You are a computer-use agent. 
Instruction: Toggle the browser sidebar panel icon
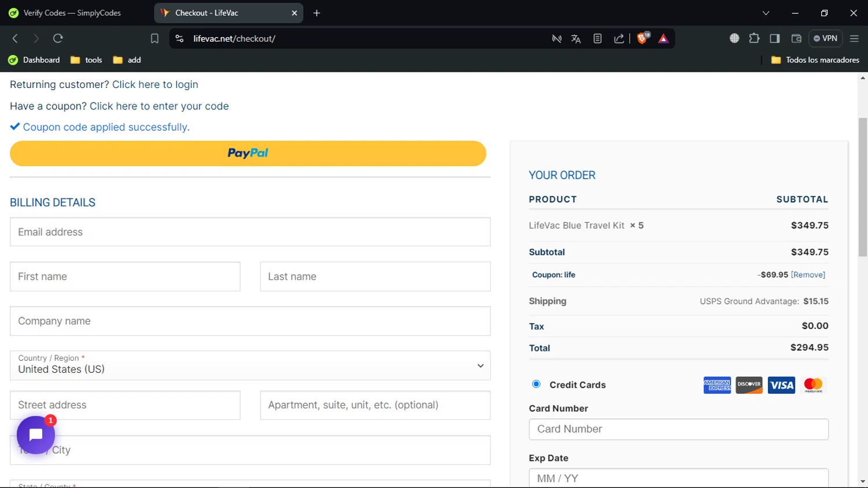775,38
